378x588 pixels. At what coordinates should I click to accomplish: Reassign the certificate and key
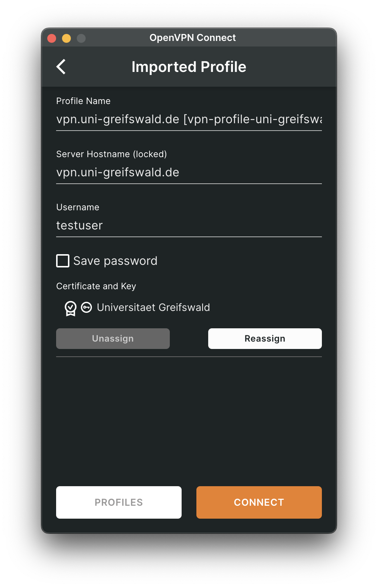(265, 339)
